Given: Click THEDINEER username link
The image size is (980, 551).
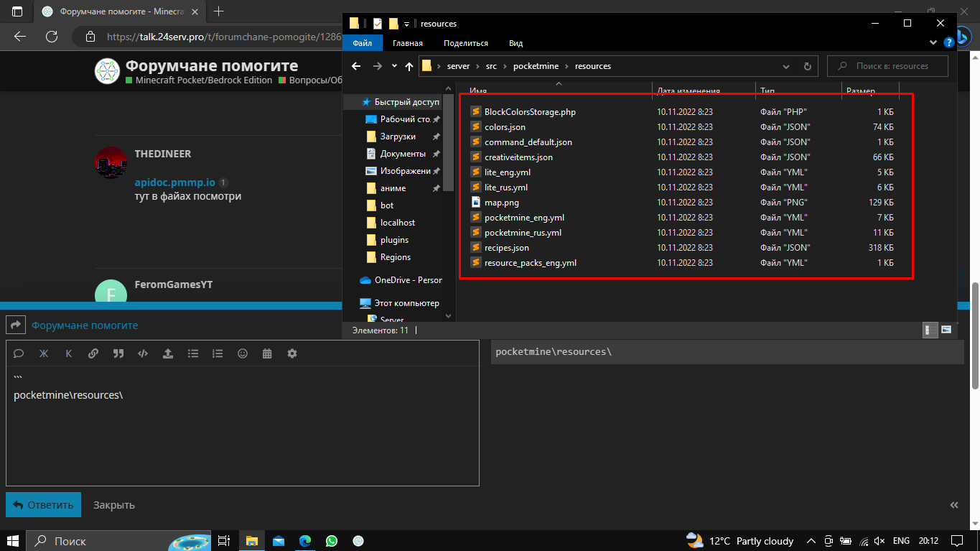Looking at the screenshot, I should click(x=163, y=154).
